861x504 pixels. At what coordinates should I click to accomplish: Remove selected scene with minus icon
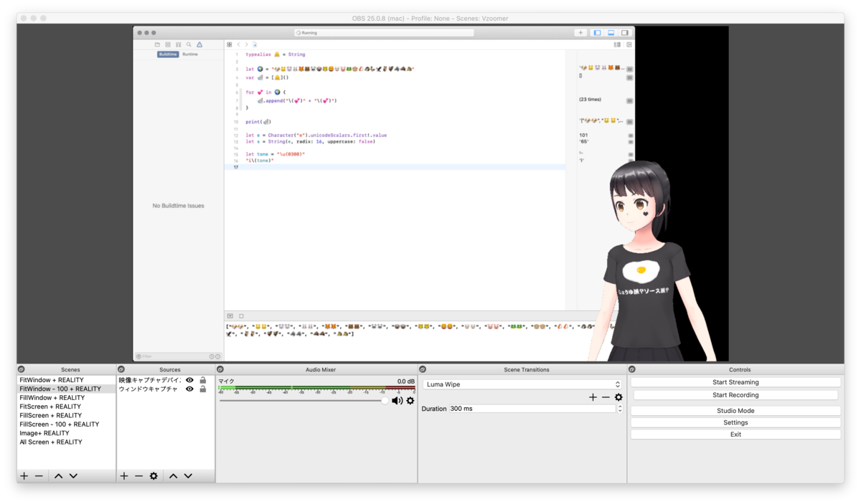click(39, 476)
